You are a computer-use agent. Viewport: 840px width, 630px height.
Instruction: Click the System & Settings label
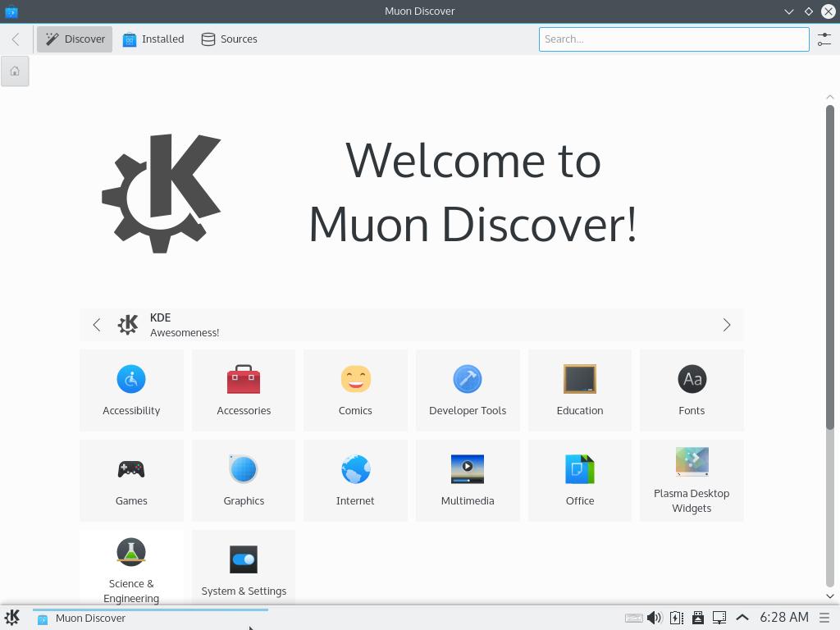244,591
